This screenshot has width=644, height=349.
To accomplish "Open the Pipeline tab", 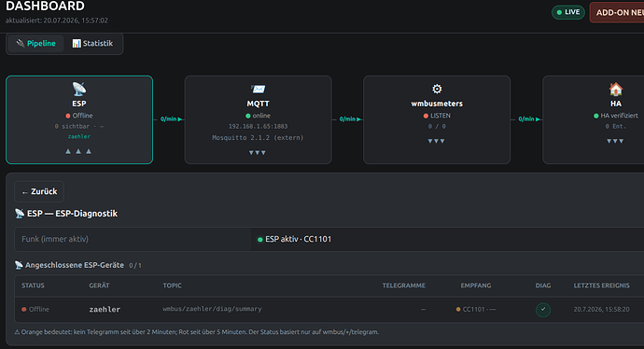I will click(x=36, y=44).
